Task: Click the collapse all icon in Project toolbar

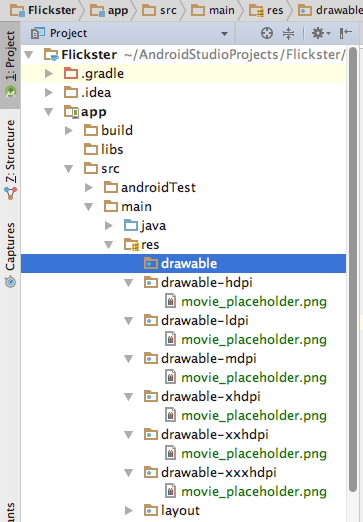Action: pyautogui.click(x=288, y=33)
